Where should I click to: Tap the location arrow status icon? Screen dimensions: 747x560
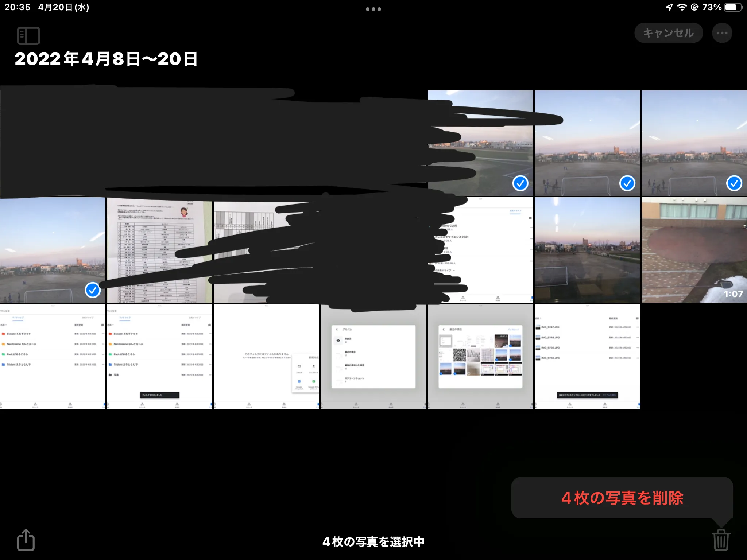tap(669, 7)
